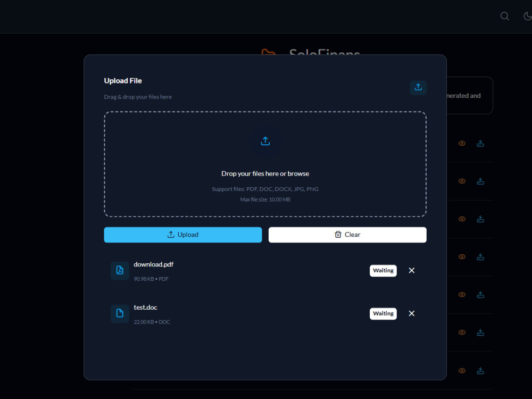Download second file row in background list
This screenshot has height=399, width=532.
[480, 181]
